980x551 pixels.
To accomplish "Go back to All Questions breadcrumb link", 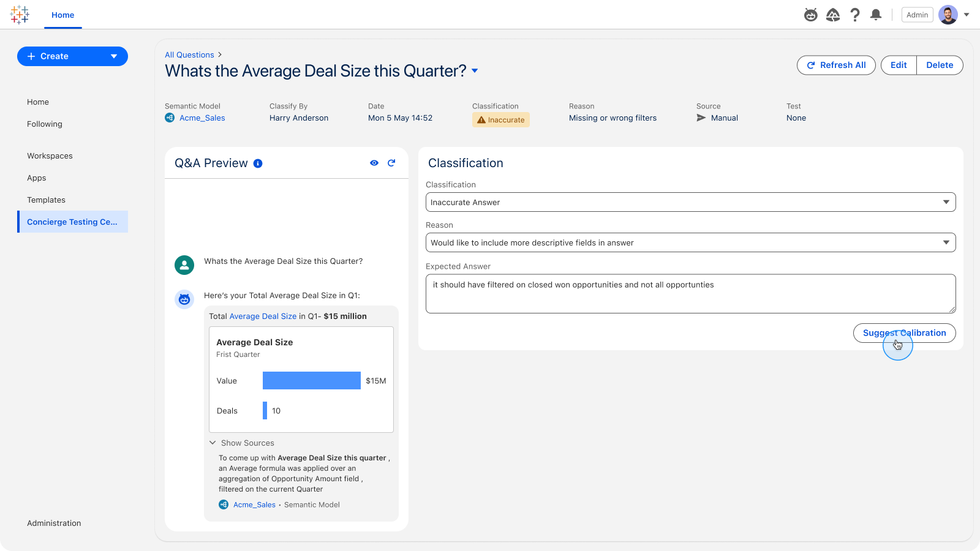I will pyautogui.click(x=189, y=54).
